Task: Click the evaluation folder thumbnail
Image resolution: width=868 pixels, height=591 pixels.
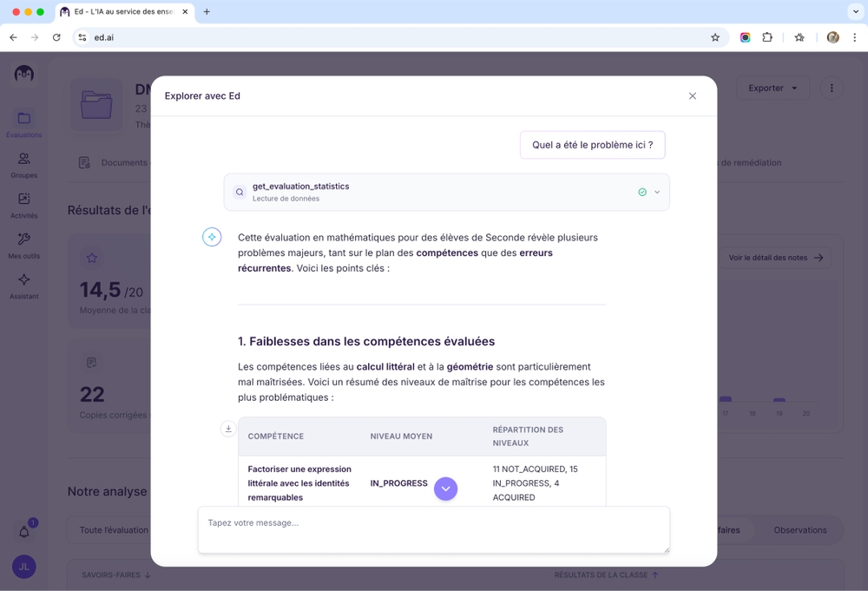Action: coord(96,105)
